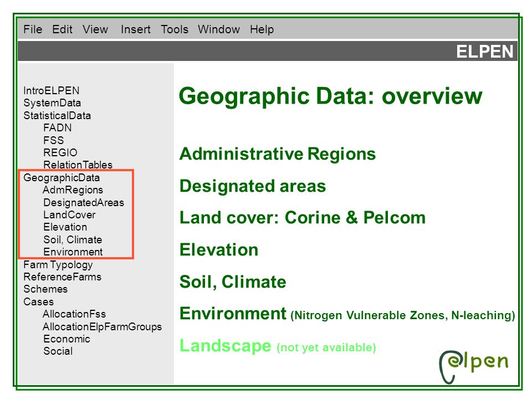Open RelationTables entry
Image resolution: width=532 pixels, height=399 pixels.
click(78, 165)
